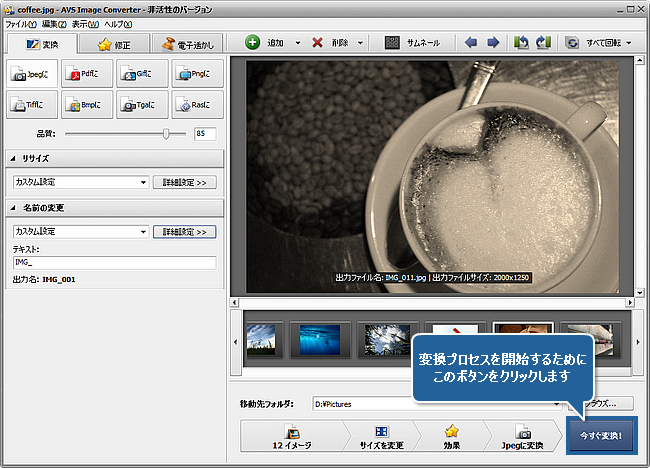
Task: Choose the Pngに conversion format
Action: (198, 74)
